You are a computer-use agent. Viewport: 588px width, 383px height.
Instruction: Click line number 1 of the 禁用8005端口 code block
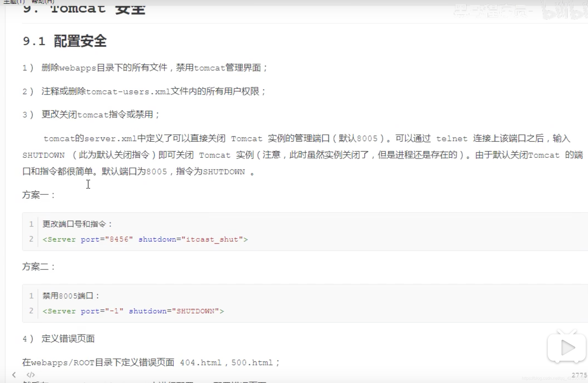31,296
